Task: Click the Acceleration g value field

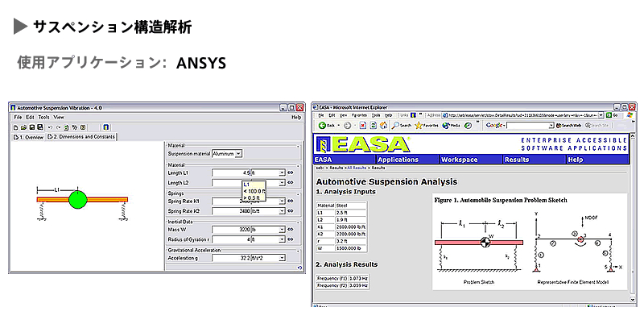Action: 231,258
